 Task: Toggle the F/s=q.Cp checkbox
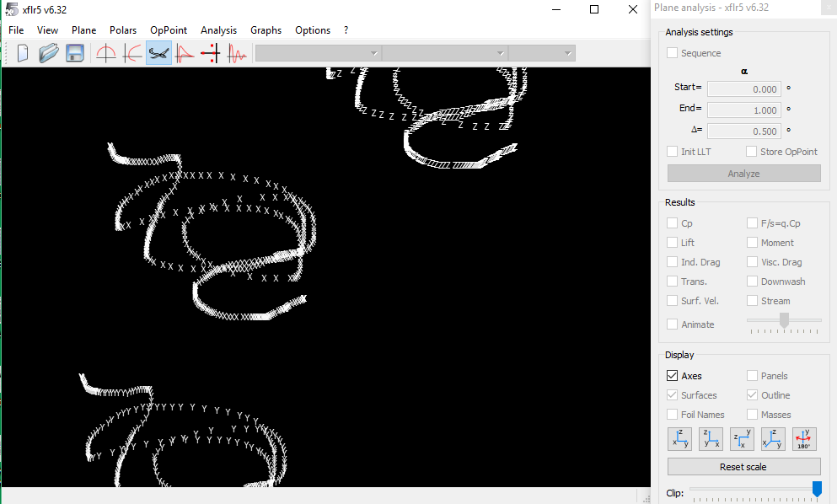[752, 223]
